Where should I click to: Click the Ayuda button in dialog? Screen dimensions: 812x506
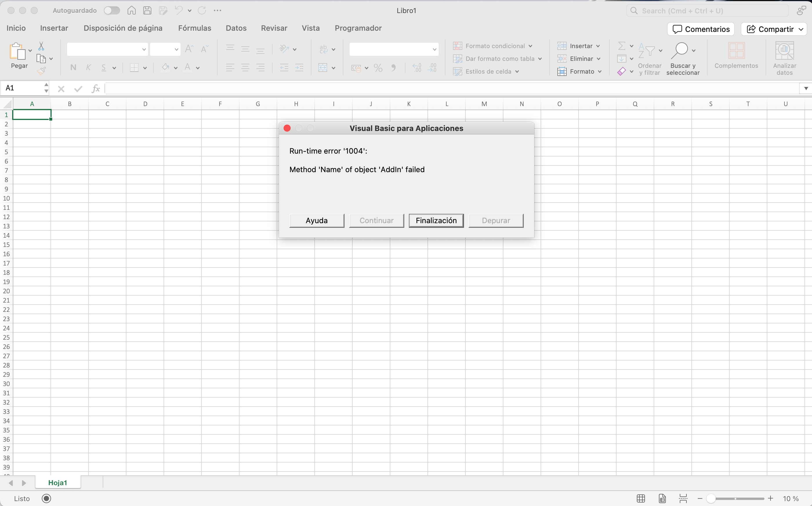click(316, 221)
